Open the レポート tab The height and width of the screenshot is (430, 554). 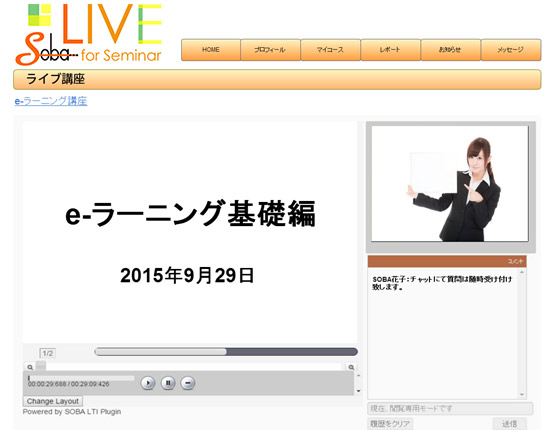pos(390,50)
